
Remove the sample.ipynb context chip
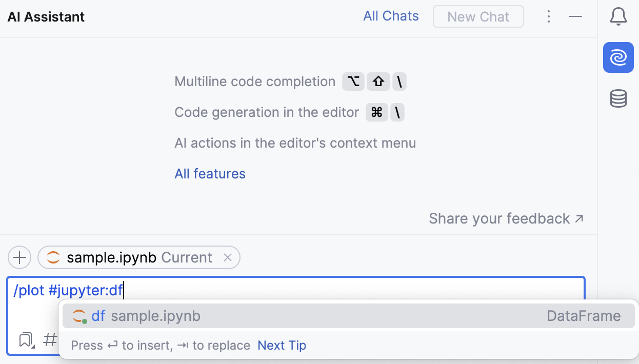tap(228, 257)
